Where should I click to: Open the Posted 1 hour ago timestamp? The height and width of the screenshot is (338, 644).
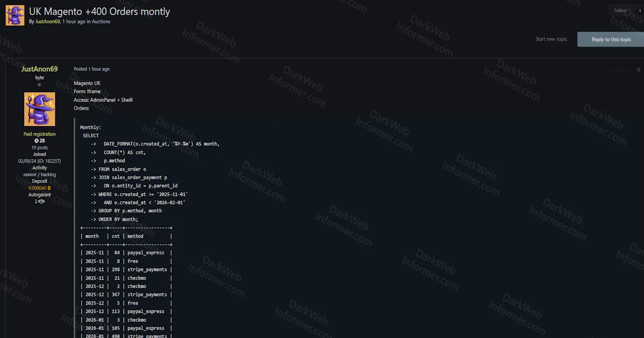[x=91, y=69]
